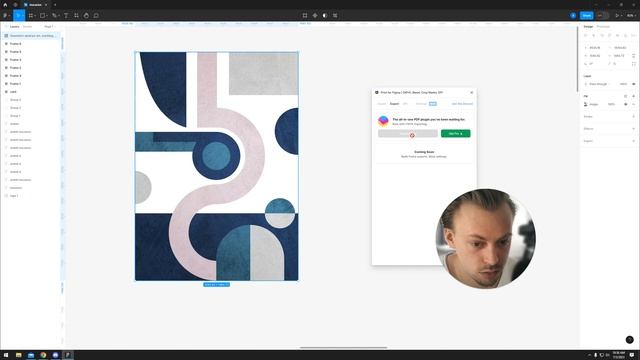Start presentation with the play icon

click(x=617, y=16)
